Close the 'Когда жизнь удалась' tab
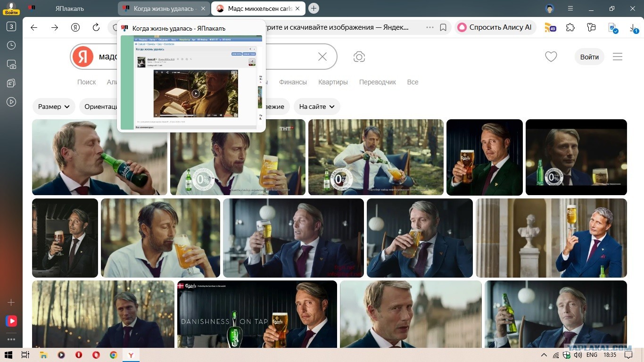 click(x=203, y=8)
